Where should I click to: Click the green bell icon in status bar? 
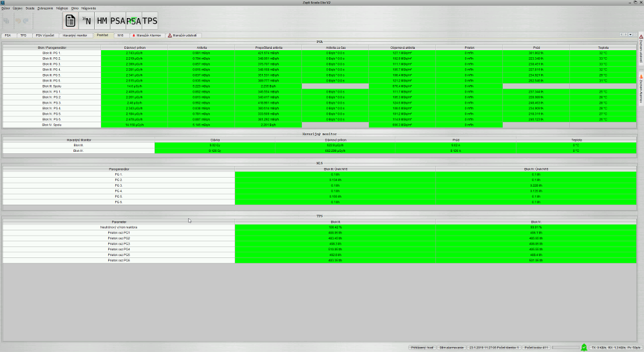[x=584, y=347]
